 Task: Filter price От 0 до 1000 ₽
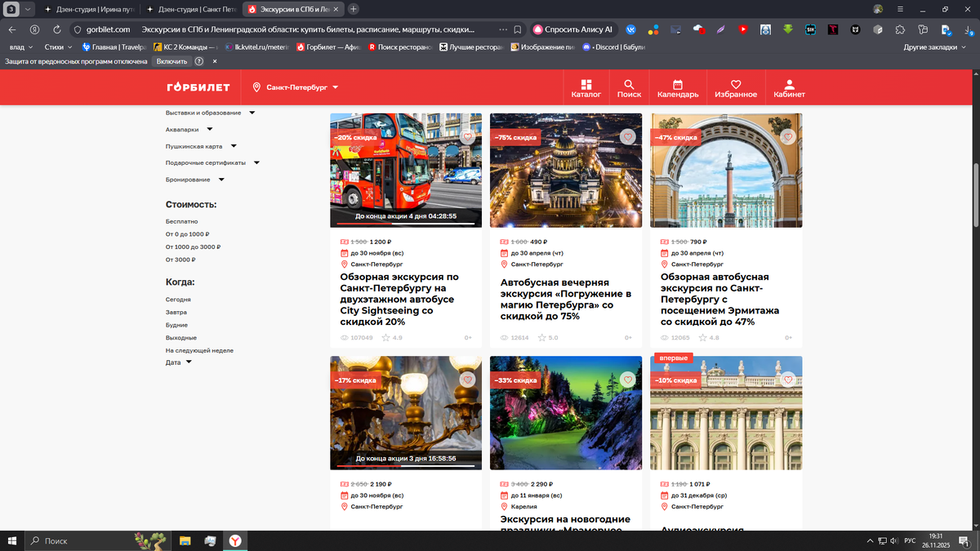189,233
